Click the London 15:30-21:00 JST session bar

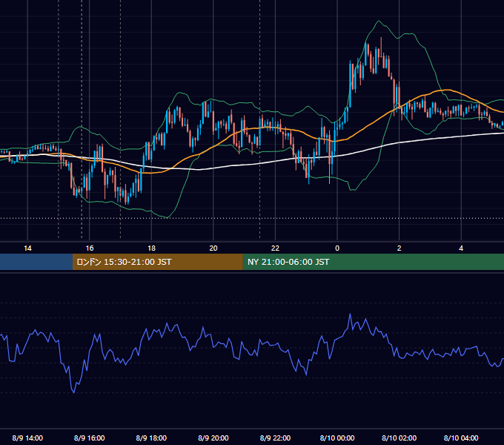pos(157,262)
